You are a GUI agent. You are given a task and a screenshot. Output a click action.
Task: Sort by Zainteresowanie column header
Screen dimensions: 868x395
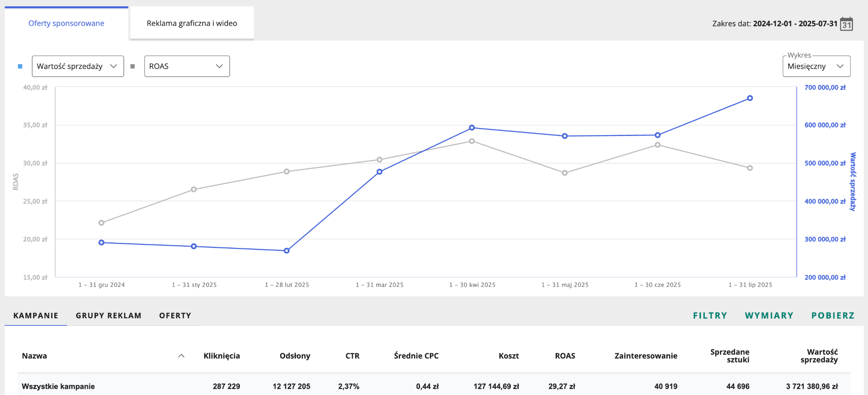click(x=646, y=356)
